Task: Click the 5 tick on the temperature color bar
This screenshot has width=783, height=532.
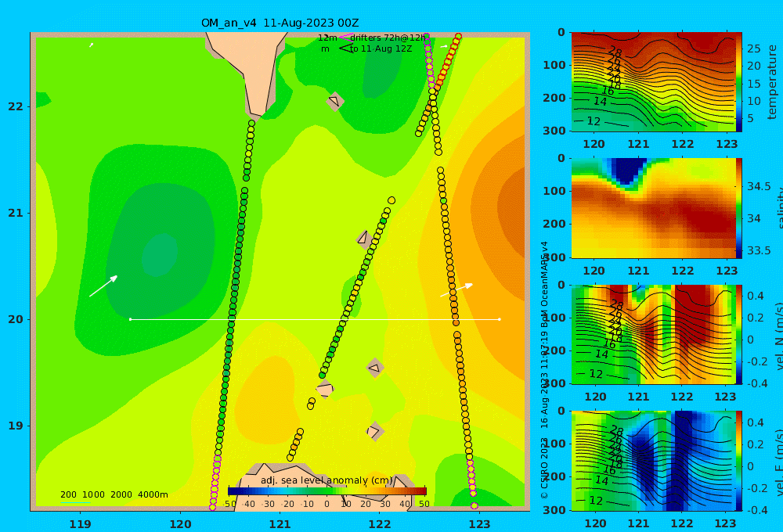Action: tap(751, 119)
